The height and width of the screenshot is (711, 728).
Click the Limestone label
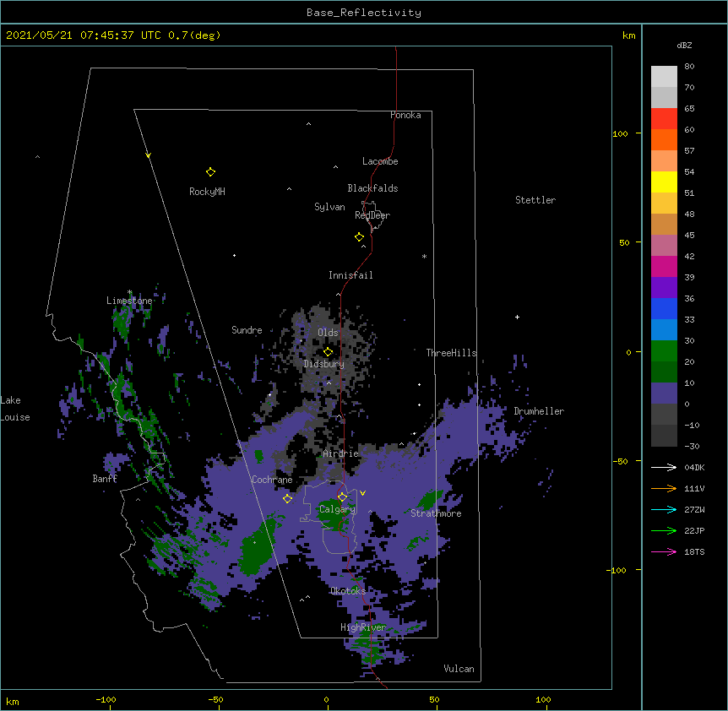click(129, 301)
